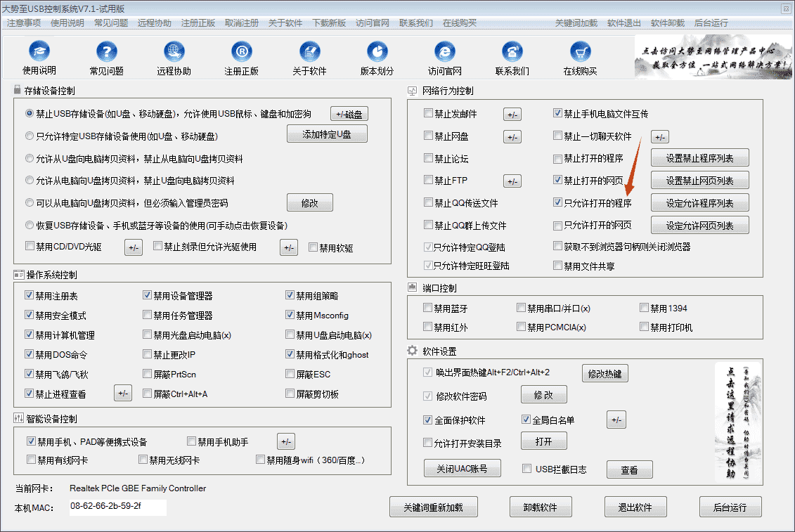Enable the 禁止发邮件 checkbox

[x=427, y=113]
